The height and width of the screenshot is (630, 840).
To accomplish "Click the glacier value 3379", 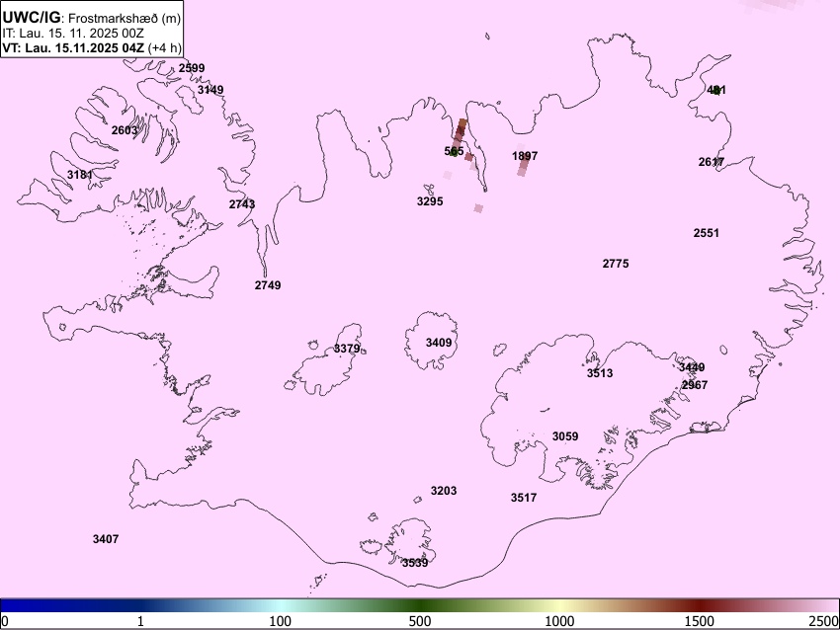I will [x=347, y=349].
